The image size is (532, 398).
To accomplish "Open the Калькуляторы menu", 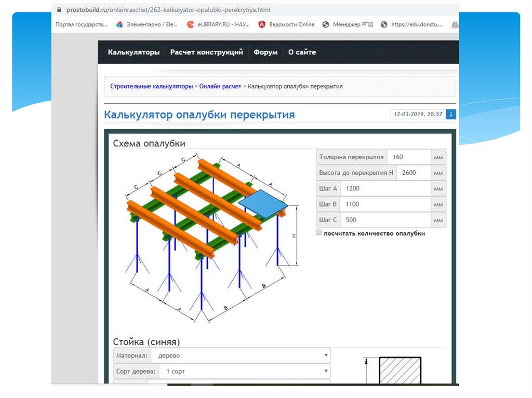I will (134, 52).
